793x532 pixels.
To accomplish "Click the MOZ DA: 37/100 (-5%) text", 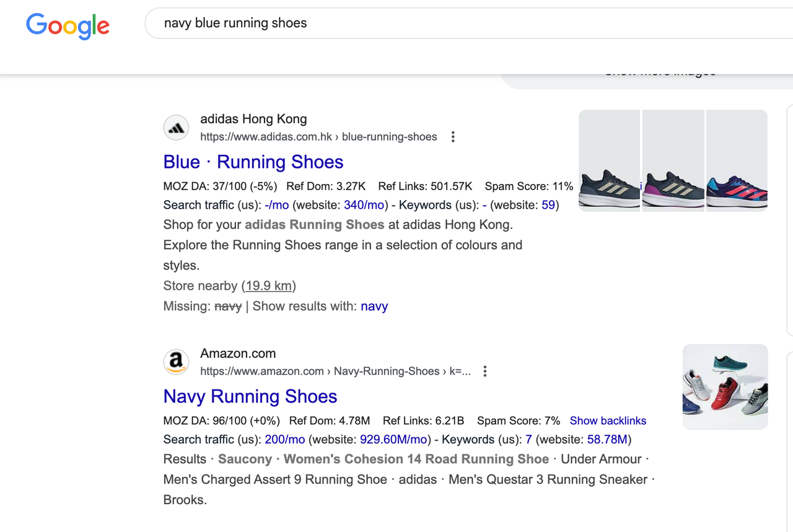I will 220,186.
